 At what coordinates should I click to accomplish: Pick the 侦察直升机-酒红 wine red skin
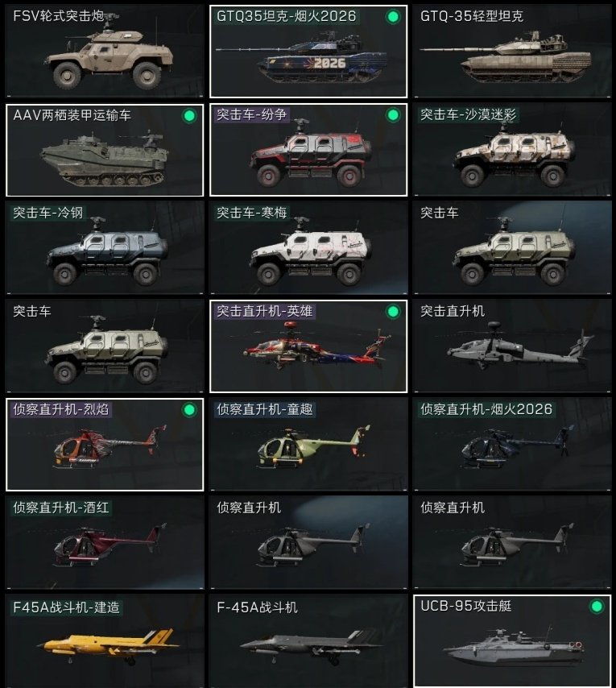point(105,543)
